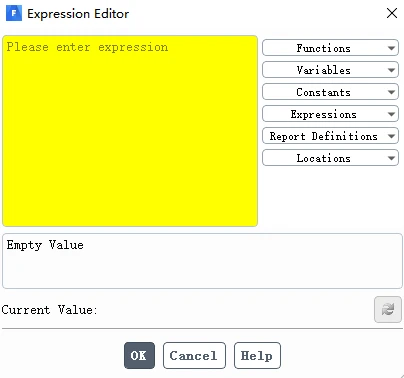Click the arrow beside Variables
Screen dimensions: 404x378
tap(391, 70)
